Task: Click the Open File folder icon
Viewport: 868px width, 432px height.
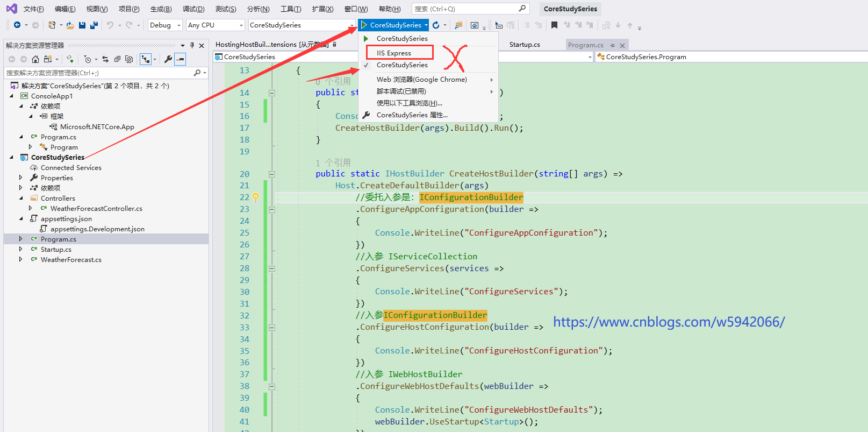Action: (70, 25)
